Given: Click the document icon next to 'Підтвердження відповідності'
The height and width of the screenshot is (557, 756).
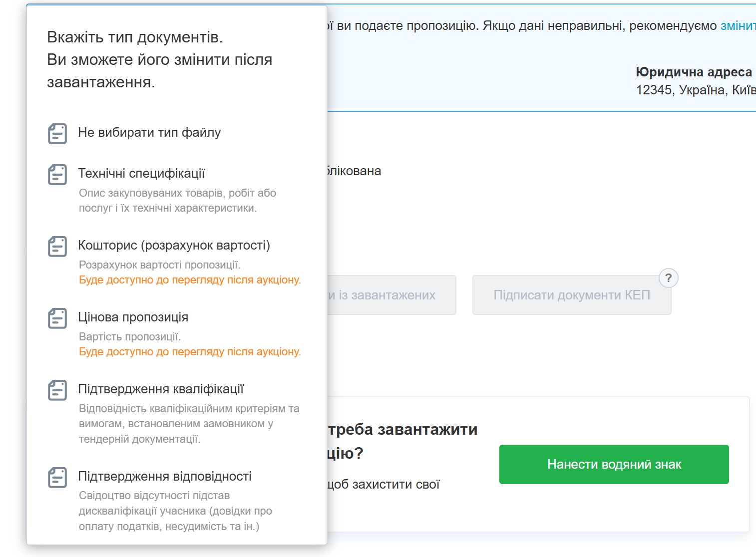Looking at the screenshot, I should [57, 478].
